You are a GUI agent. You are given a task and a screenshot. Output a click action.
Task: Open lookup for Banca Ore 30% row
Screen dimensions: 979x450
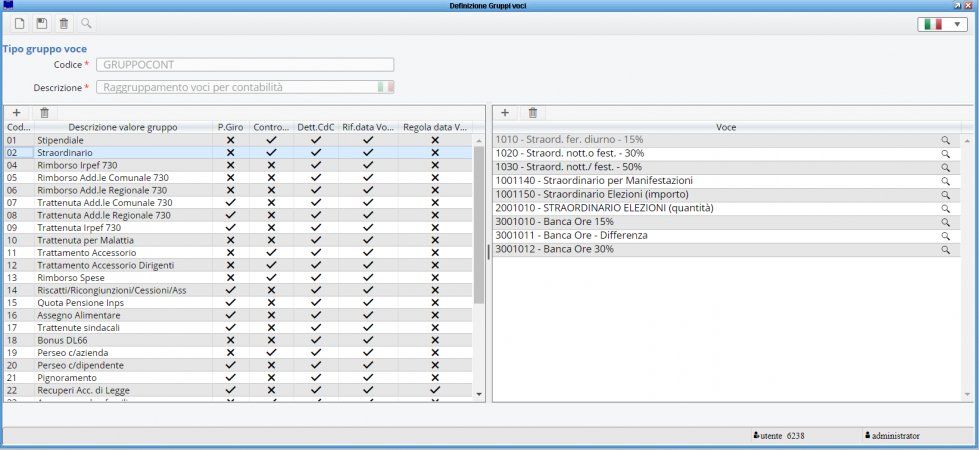(x=945, y=250)
